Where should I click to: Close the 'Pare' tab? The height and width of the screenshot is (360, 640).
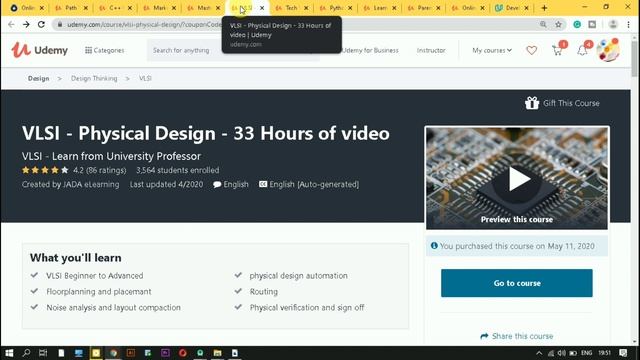pyautogui.click(x=438, y=8)
